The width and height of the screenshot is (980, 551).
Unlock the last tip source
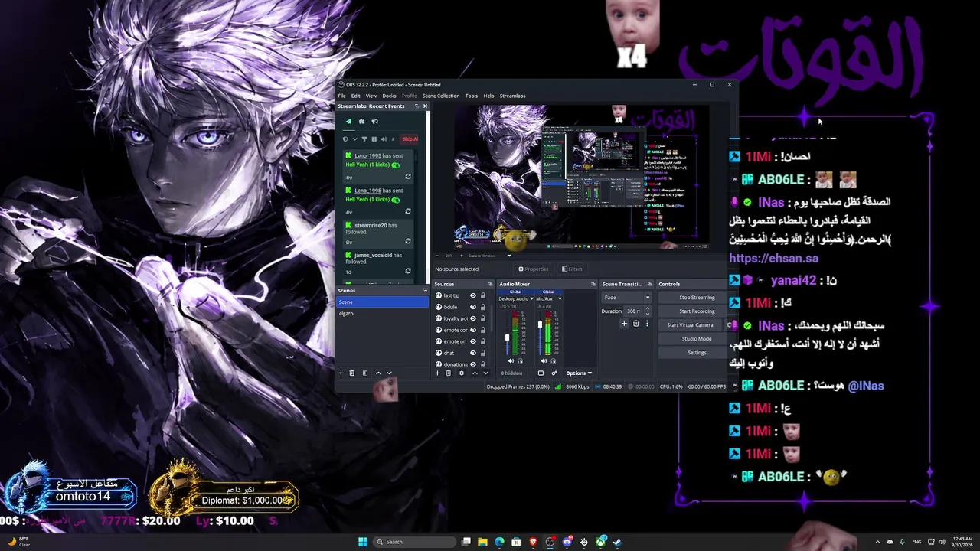tap(482, 295)
